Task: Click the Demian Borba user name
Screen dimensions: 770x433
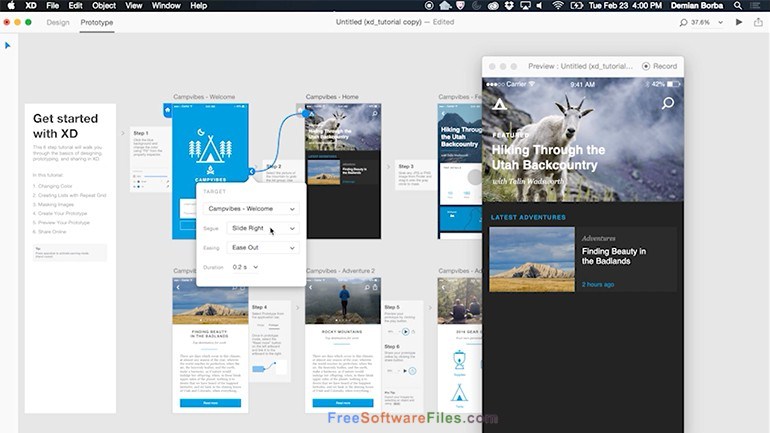Action: (697, 5)
